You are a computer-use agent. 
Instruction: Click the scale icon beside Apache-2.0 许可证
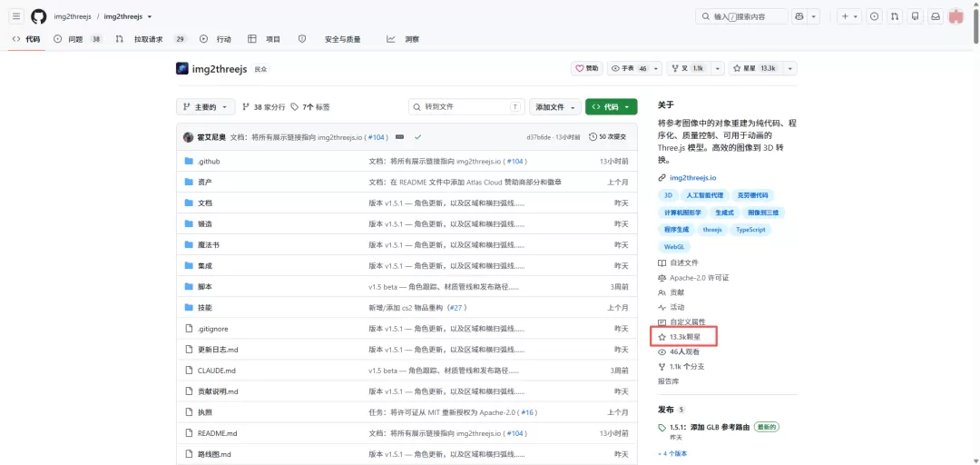pos(661,278)
